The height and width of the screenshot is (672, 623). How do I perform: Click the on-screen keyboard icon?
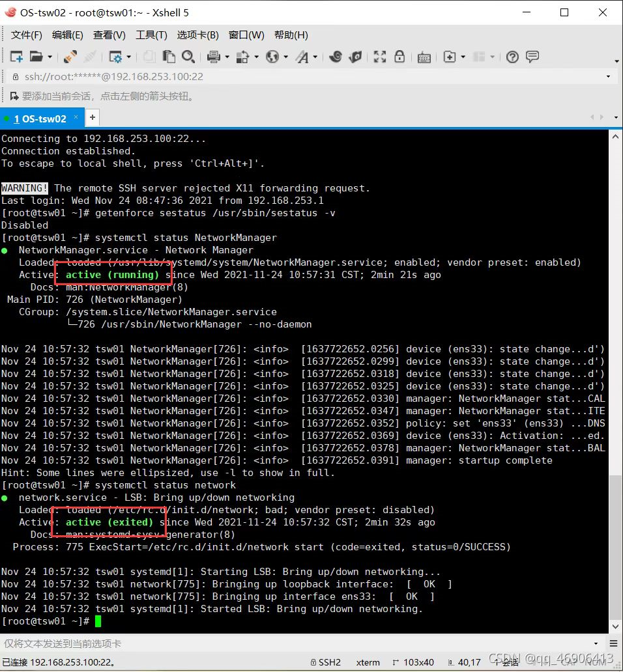(x=424, y=57)
